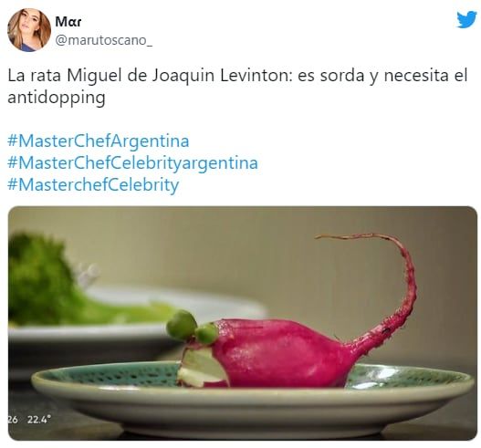Image resolution: width=481 pixels, height=448 pixels.
Task: Click the 22.4° overlay text on photo
Action: tap(39, 420)
